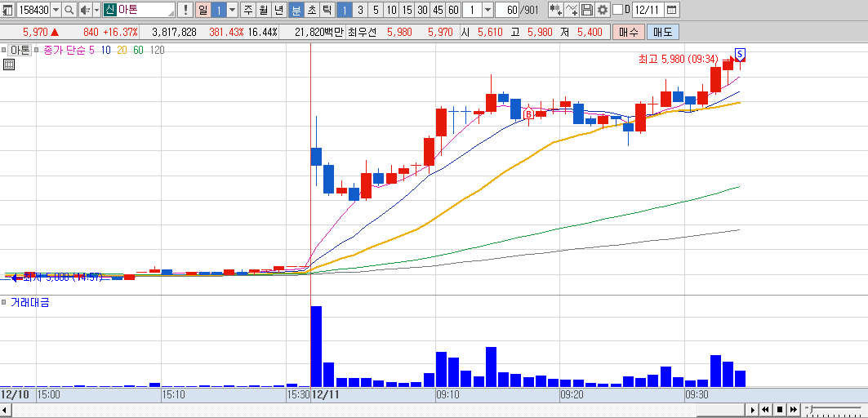Open the chart settings gear icon
The height and width of the screenshot is (418, 868).
[603, 10]
